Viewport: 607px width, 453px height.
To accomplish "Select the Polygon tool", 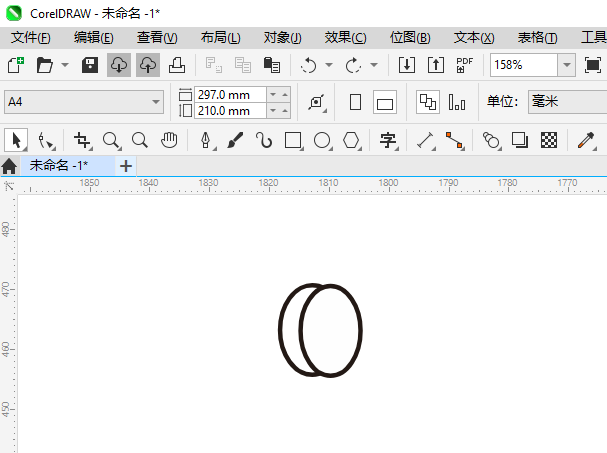I will tap(351, 140).
